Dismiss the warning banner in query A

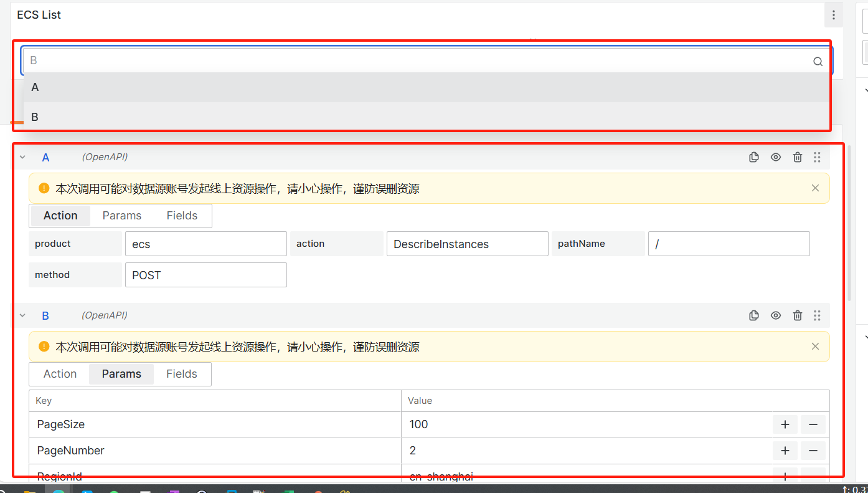point(815,188)
